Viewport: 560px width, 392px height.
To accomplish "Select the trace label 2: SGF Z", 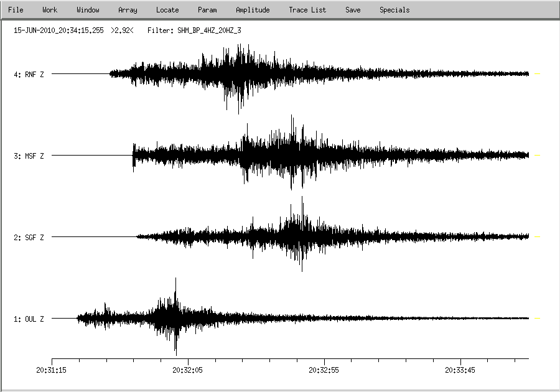I will [x=29, y=238].
